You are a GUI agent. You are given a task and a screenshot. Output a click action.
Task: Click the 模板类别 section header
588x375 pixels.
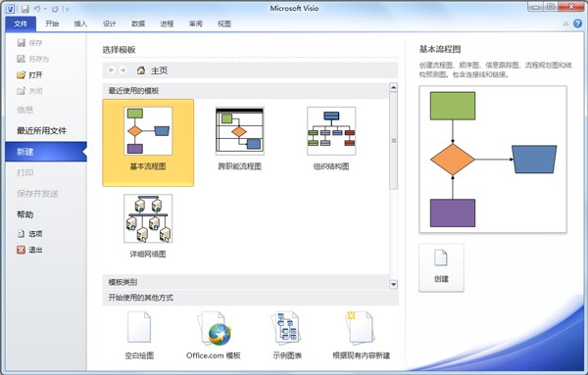(x=246, y=282)
